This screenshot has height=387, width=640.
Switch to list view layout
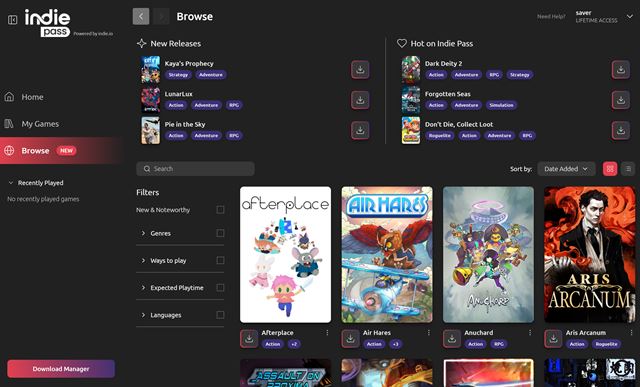pyautogui.click(x=628, y=169)
